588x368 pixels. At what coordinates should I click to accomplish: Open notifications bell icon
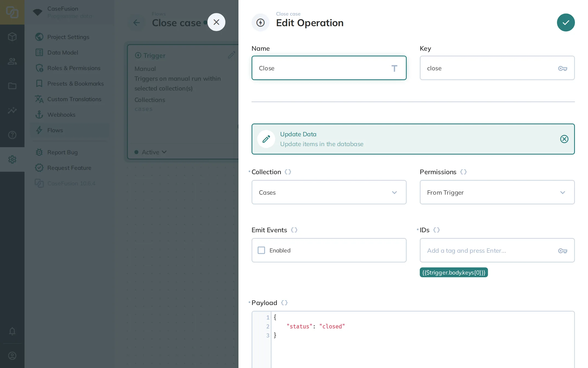coord(12,331)
